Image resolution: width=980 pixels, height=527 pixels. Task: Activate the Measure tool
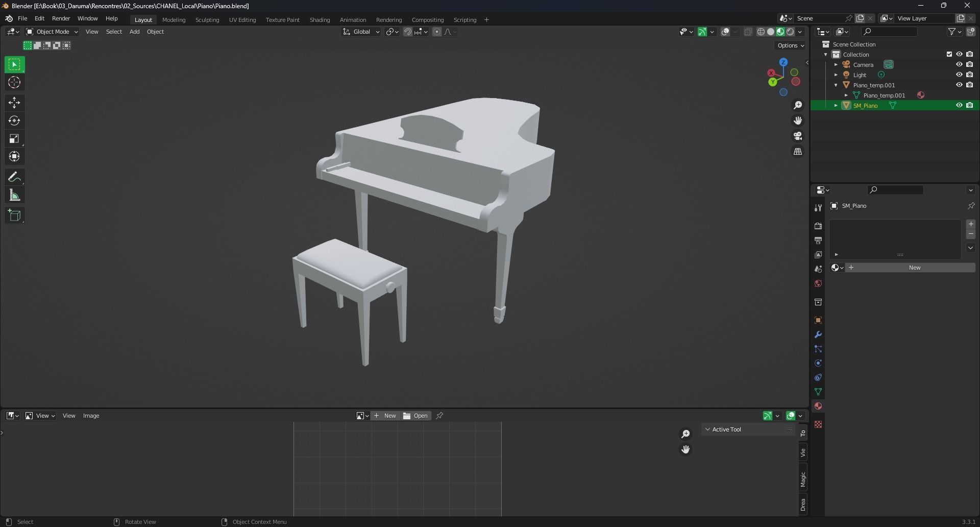click(14, 195)
